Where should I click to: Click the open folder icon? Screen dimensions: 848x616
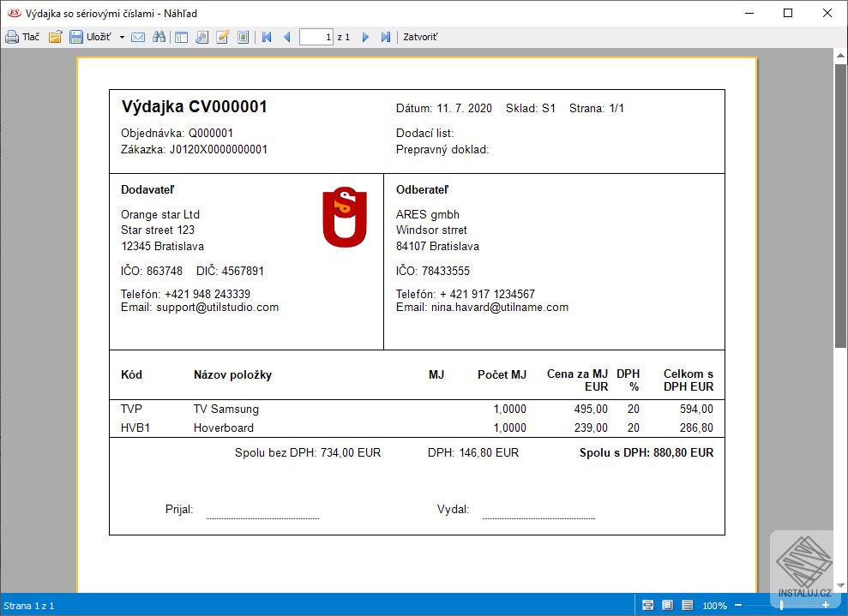[55, 37]
